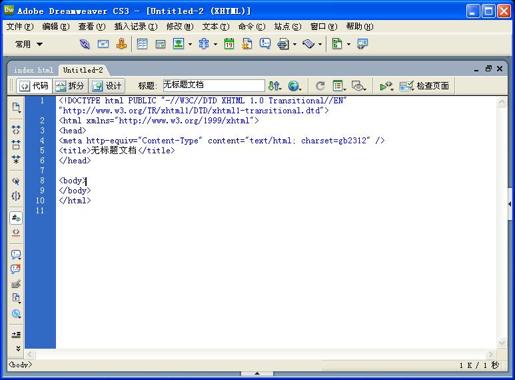Expand the Media dropdown arrow

point(215,44)
